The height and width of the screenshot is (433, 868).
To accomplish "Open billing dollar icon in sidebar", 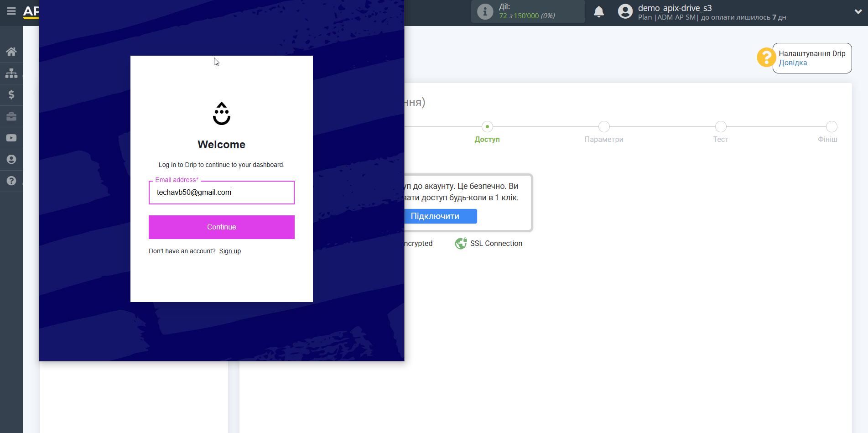I will (11, 94).
